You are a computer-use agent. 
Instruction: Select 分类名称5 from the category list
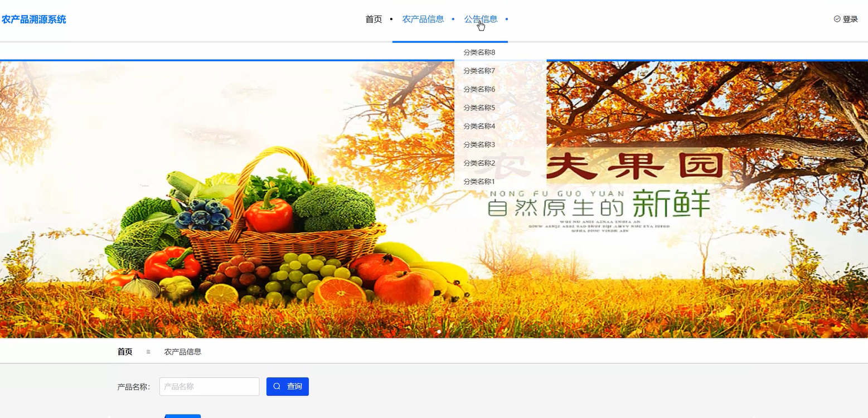pyautogui.click(x=479, y=108)
